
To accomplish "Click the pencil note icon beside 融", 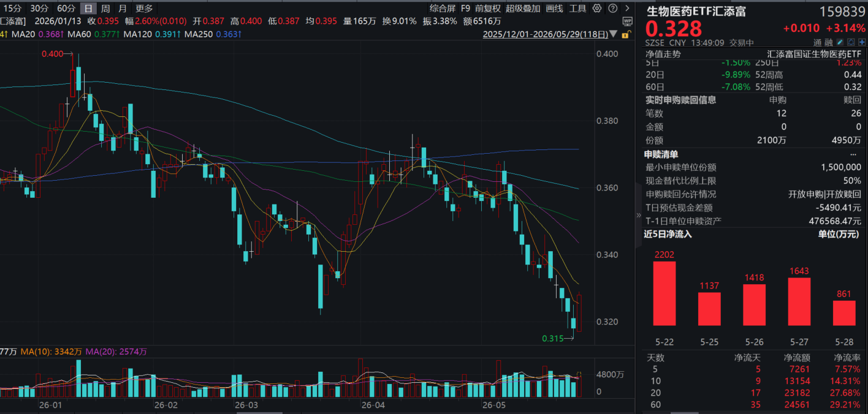I will click(x=840, y=42).
